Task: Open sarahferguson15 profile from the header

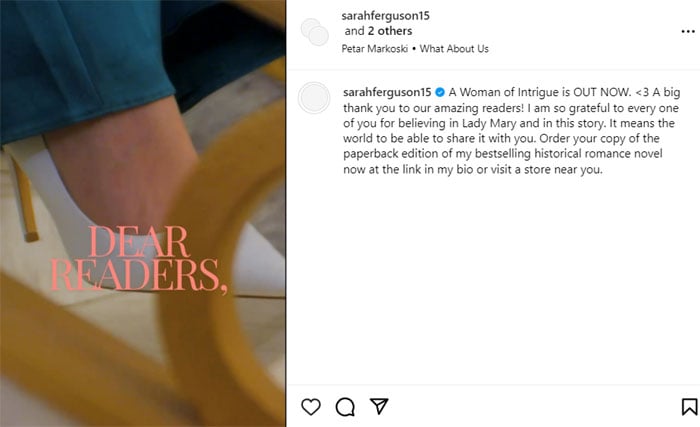Action: [x=385, y=16]
